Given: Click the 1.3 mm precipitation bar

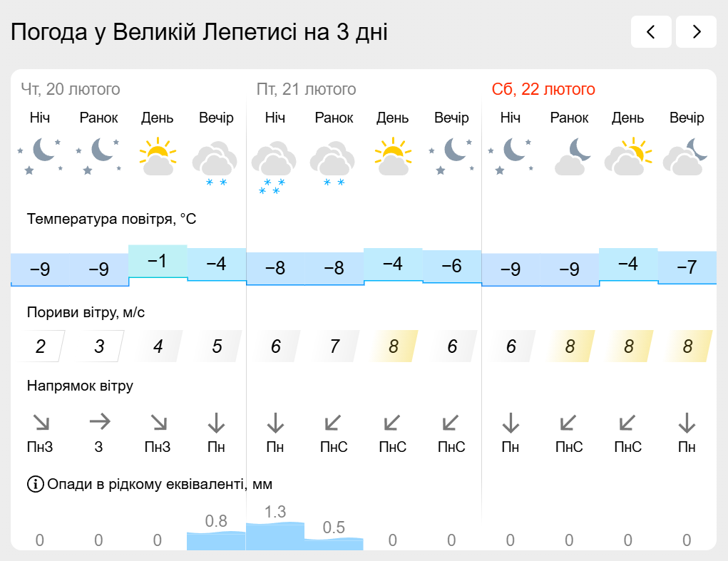Looking at the screenshot, I should 275,536.
